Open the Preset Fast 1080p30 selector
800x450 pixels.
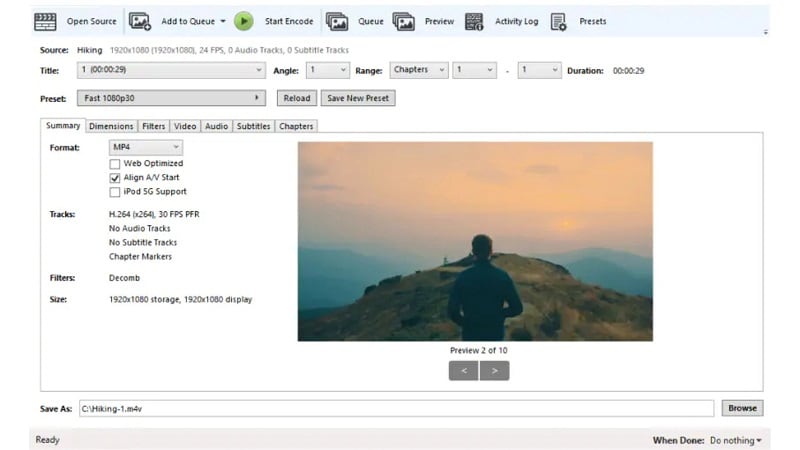point(171,98)
